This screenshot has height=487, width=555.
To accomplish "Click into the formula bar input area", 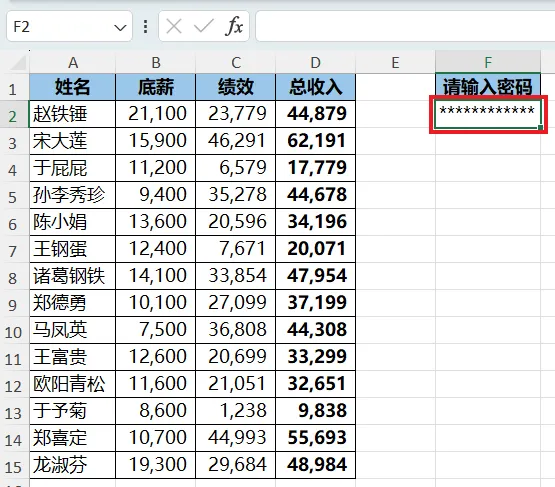I will [x=405, y=26].
